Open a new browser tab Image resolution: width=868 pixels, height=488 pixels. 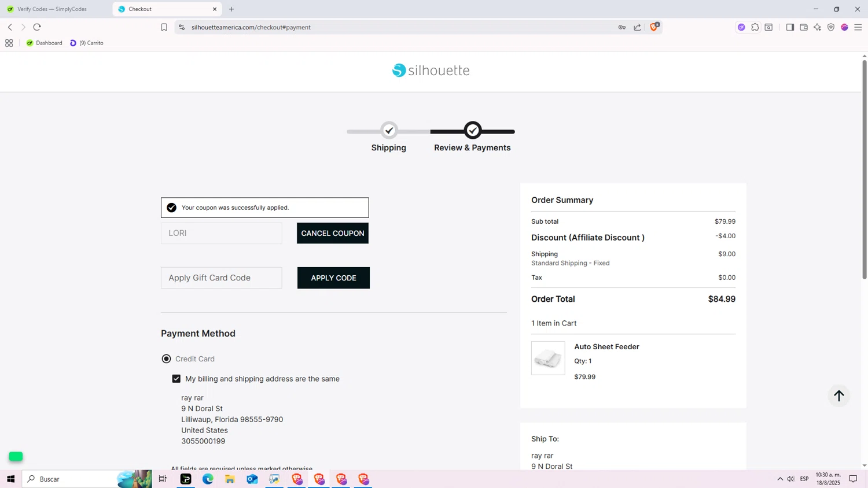[x=231, y=9]
